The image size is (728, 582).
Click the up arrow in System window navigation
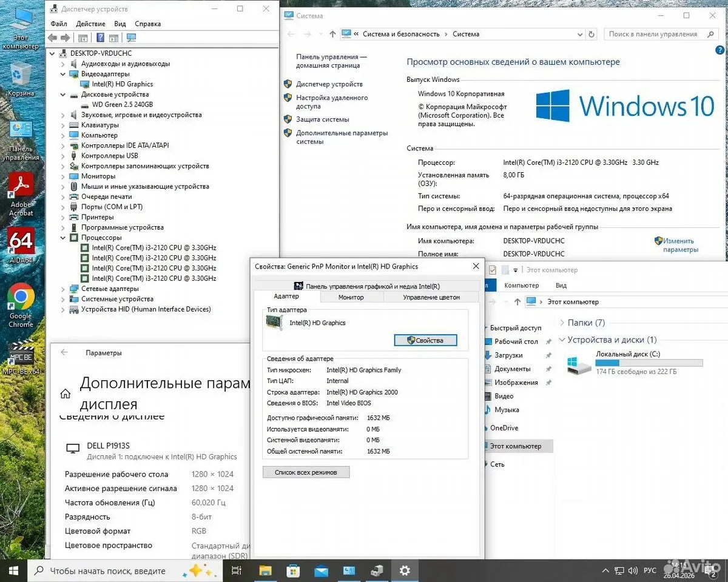pos(332,34)
